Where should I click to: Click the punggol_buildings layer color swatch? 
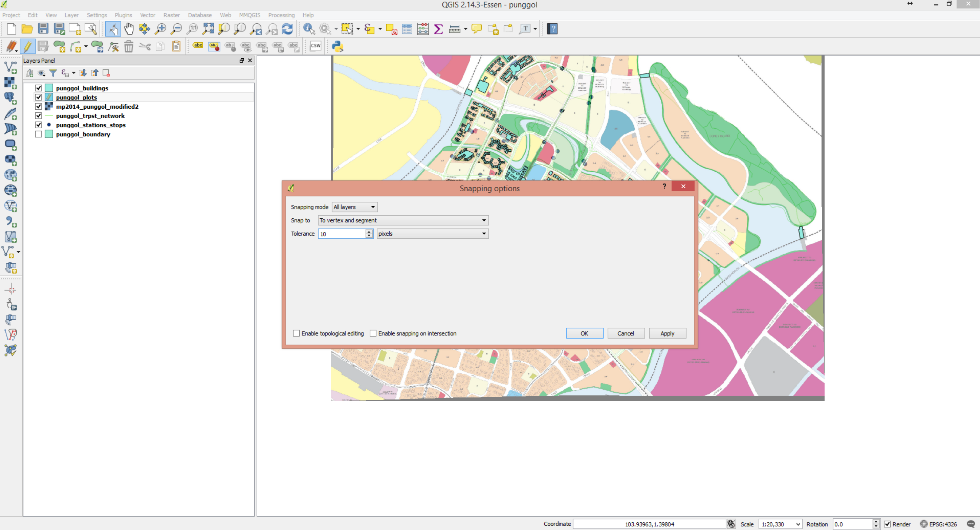49,88
